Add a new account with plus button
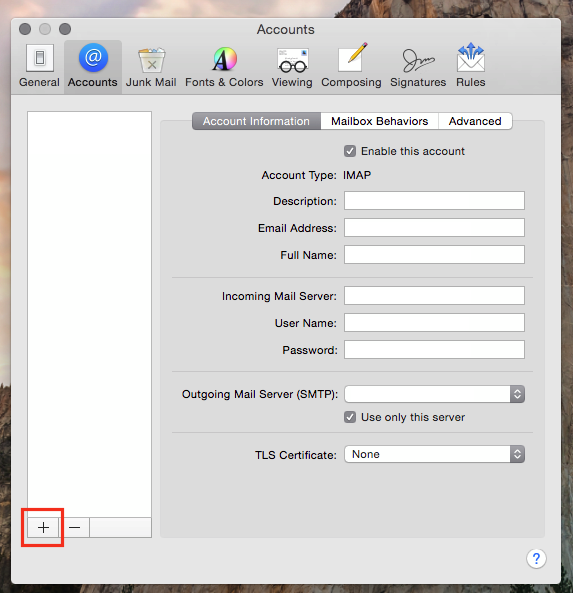Image resolution: width=573 pixels, height=593 pixels. click(x=43, y=527)
